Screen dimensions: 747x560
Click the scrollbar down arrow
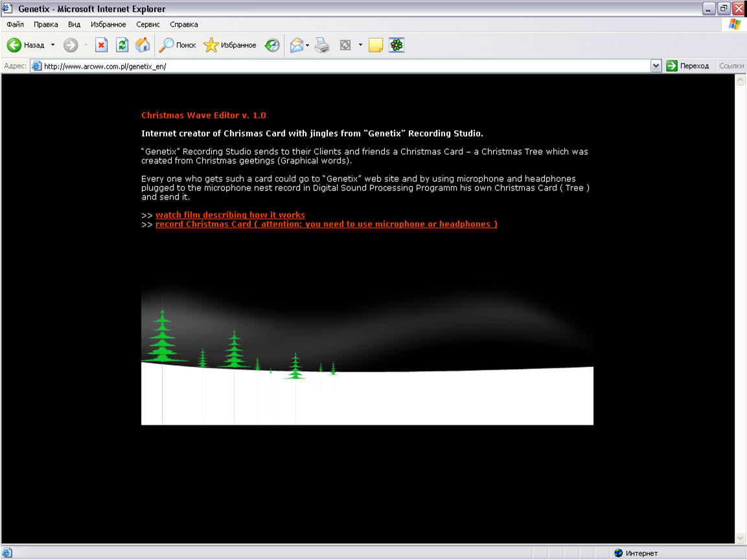[x=741, y=538]
